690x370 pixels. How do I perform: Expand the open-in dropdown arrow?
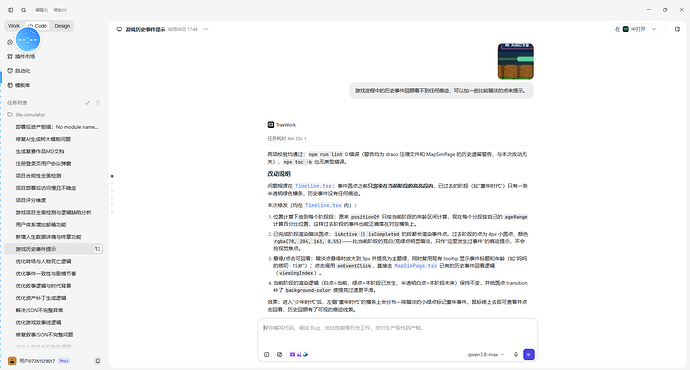[x=654, y=29]
